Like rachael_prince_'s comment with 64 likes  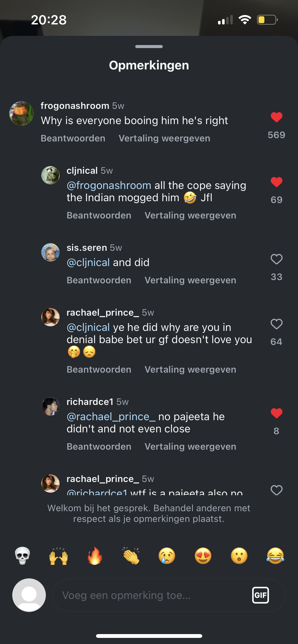(x=276, y=324)
